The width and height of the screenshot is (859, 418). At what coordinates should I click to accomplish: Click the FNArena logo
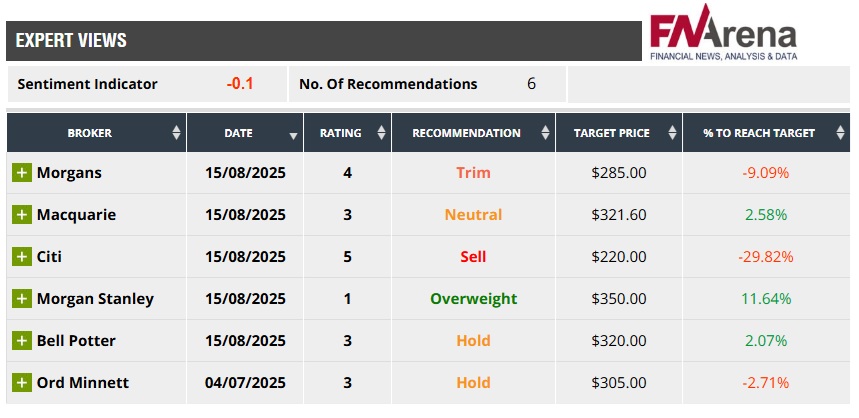click(x=723, y=36)
